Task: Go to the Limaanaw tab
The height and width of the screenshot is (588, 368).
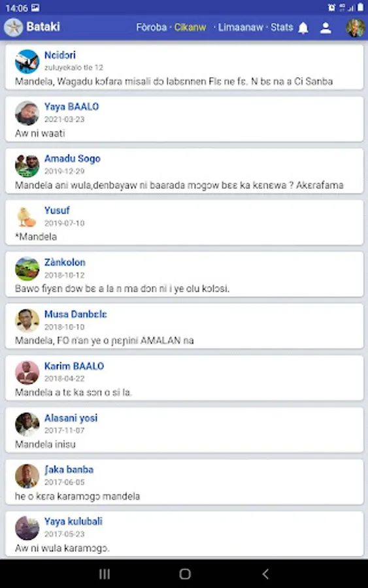Action: click(x=241, y=27)
